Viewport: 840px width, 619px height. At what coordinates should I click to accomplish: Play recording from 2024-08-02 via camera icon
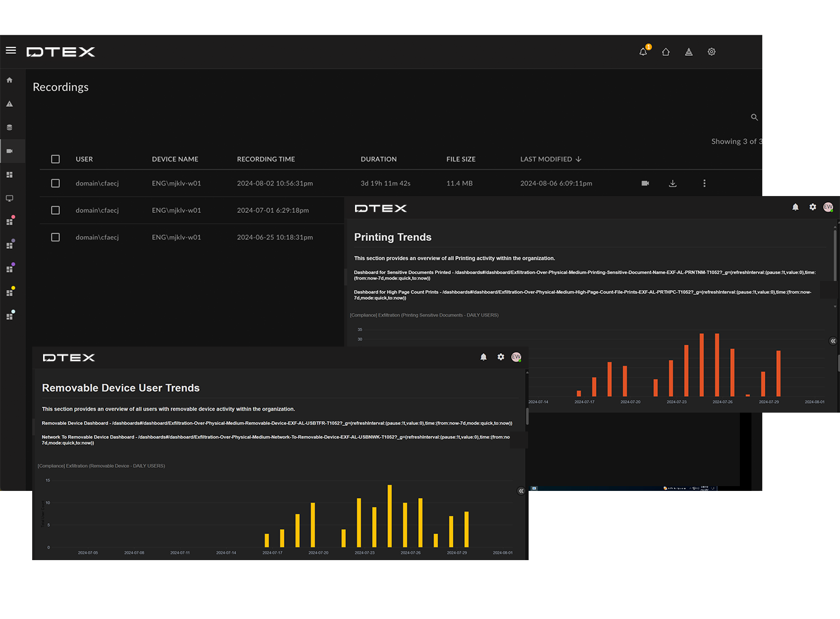pos(645,183)
